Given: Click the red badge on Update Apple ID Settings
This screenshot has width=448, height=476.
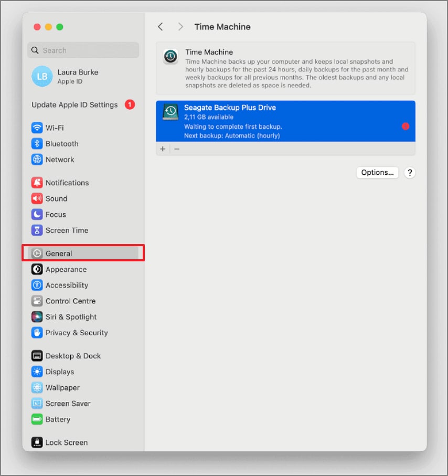Looking at the screenshot, I should tap(130, 105).
